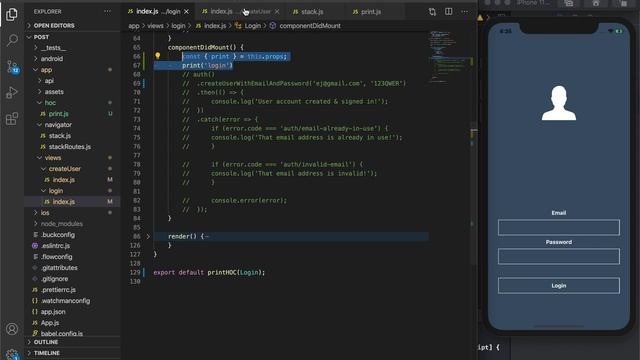Screen dimensions: 640x360
Task: Open stackRoutes.js file
Action: (x=70, y=147)
